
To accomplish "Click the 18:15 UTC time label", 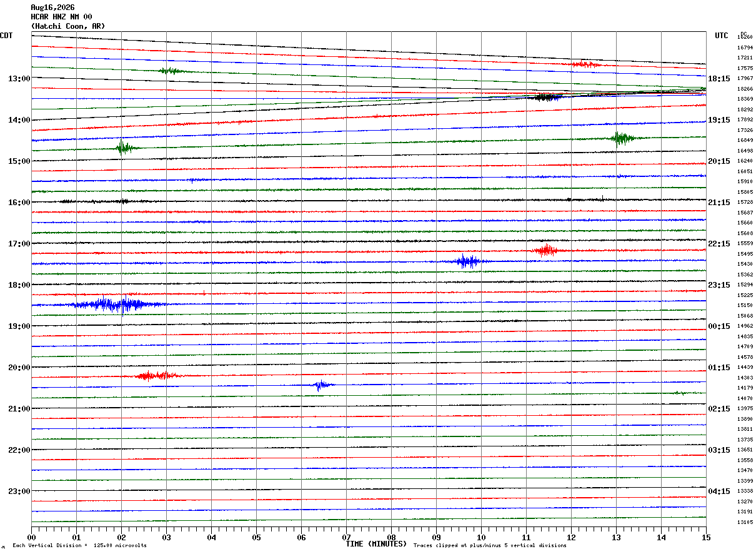I will (719, 79).
